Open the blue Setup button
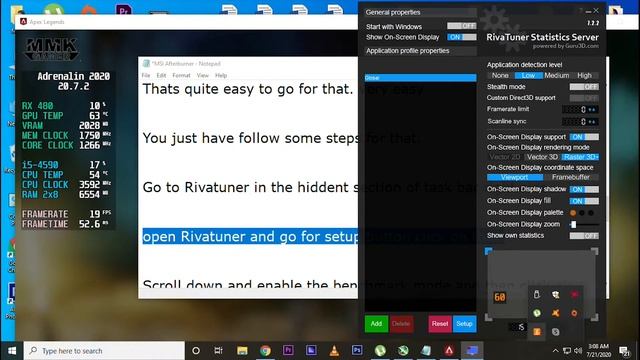This screenshot has width=640, height=360. (x=464, y=324)
